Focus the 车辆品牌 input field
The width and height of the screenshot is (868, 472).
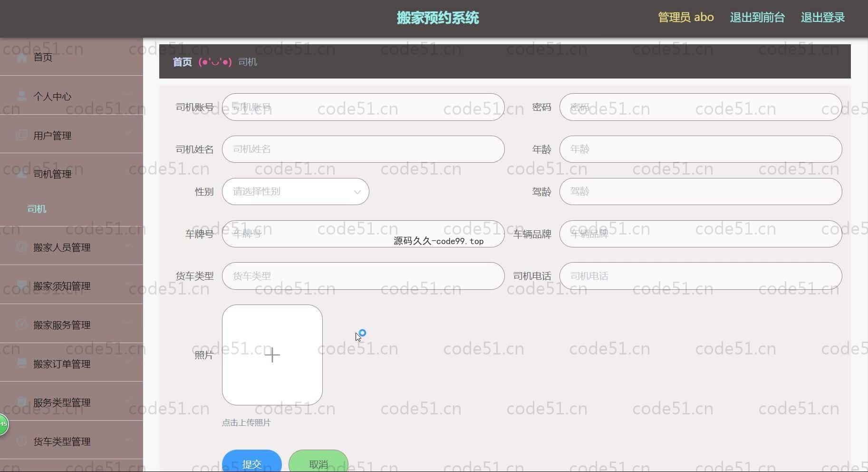click(701, 234)
